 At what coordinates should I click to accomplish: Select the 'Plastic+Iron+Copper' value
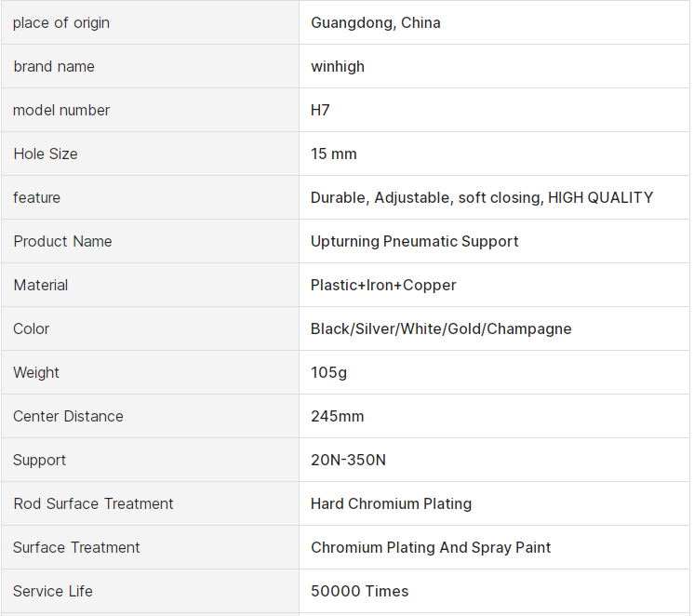tap(383, 285)
